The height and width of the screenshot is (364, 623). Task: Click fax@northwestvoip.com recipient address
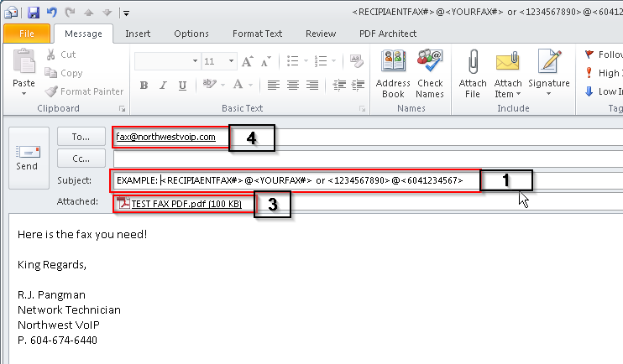pyautogui.click(x=165, y=137)
